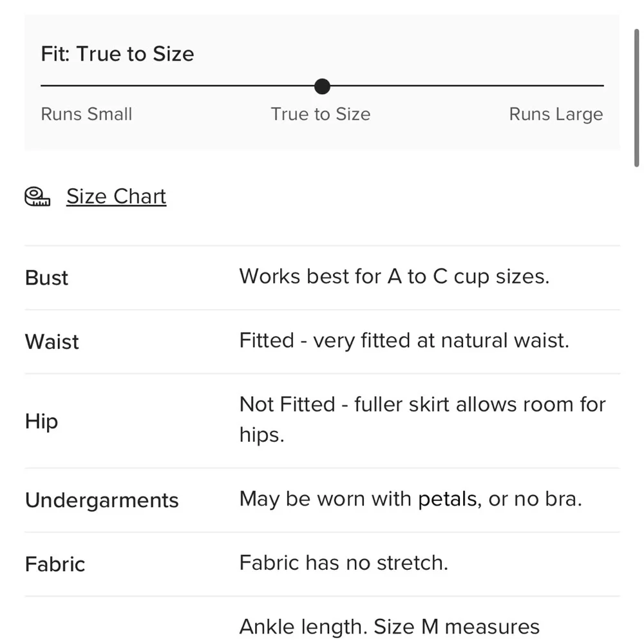Click the "Not Fitted - fuller skirt" description
This screenshot has width=644, height=644.
422,405
